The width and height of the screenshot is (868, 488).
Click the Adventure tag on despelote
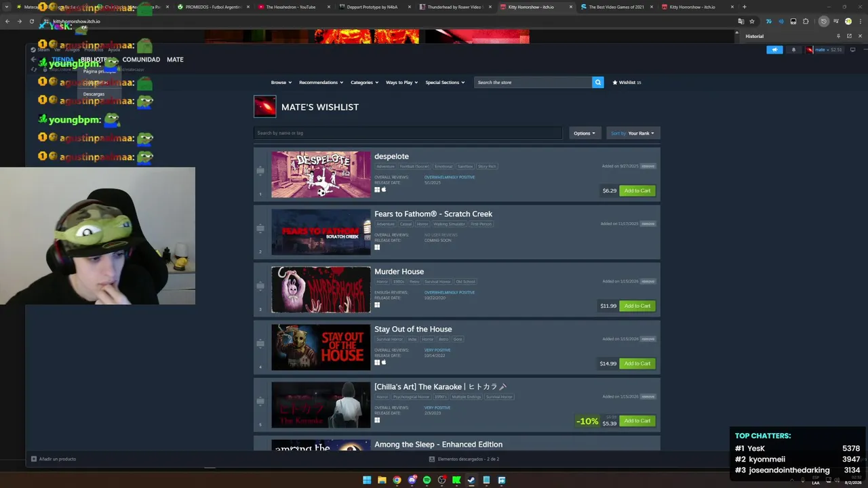pyautogui.click(x=385, y=166)
